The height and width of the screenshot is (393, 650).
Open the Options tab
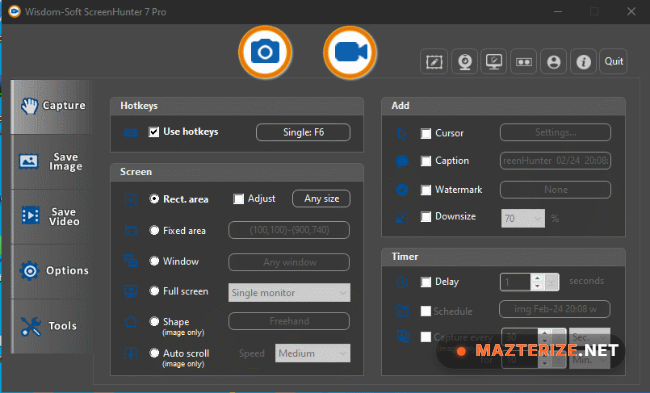coord(52,271)
